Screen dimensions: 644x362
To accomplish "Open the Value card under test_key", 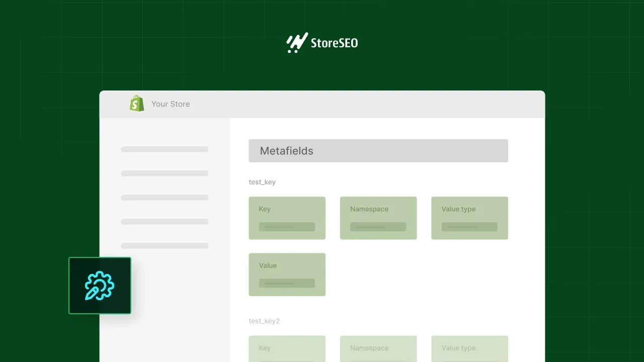I will [x=287, y=275].
